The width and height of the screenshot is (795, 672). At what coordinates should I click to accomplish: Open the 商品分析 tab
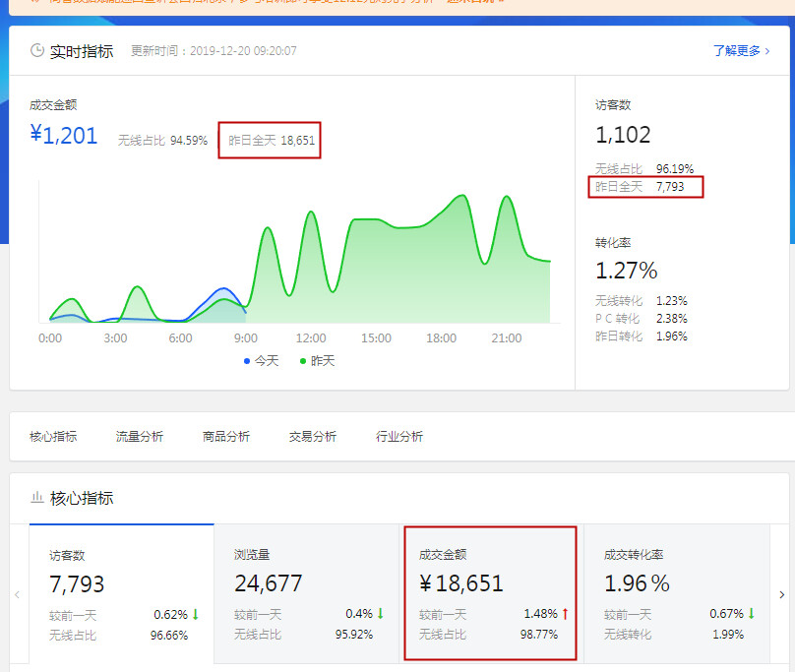(226, 436)
